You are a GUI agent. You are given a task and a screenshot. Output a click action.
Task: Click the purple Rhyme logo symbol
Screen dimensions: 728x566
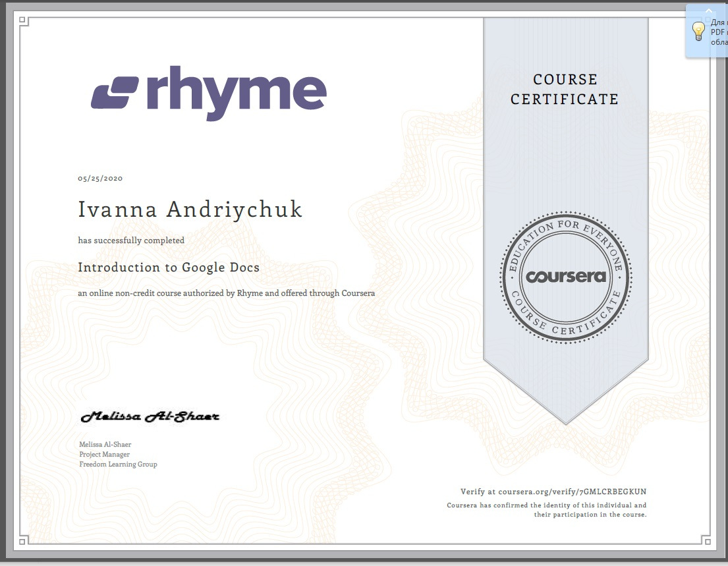(x=115, y=92)
